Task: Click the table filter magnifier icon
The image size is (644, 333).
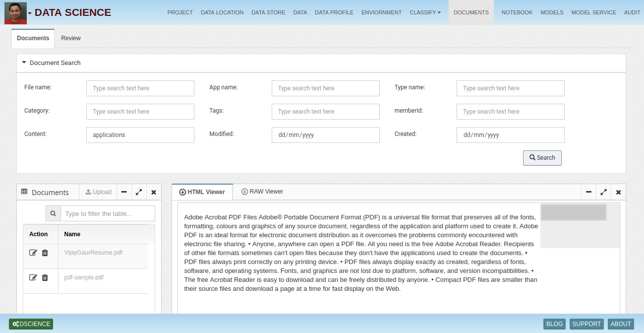Action: [x=53, y=213]
